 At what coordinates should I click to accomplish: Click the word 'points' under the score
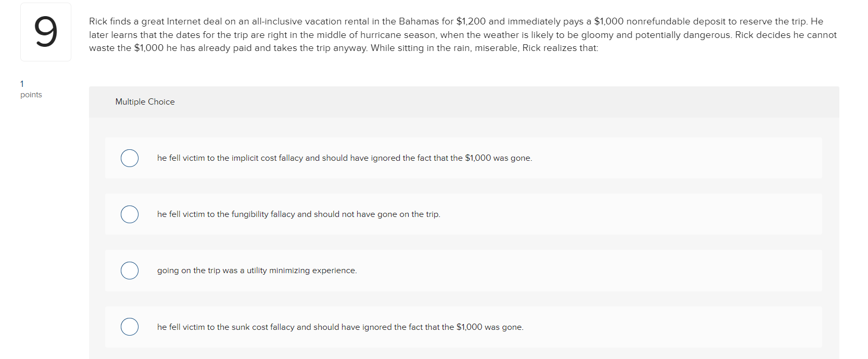(31, 95)
